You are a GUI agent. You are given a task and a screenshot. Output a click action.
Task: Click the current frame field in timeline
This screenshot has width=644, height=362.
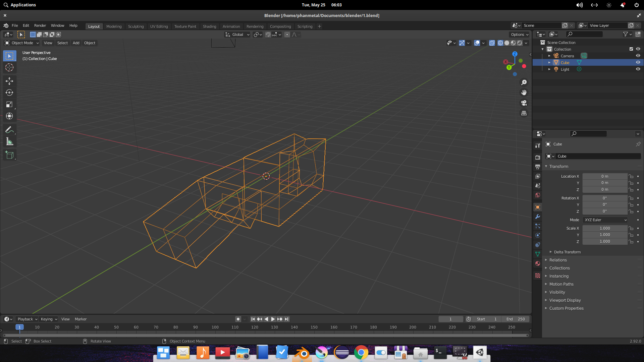pyautogui.click(x=451, y=319)
